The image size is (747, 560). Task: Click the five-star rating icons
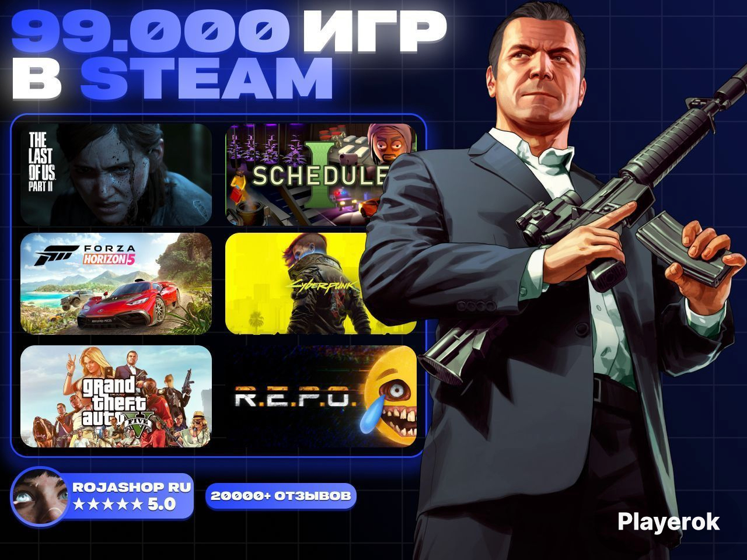coord(107,505)
